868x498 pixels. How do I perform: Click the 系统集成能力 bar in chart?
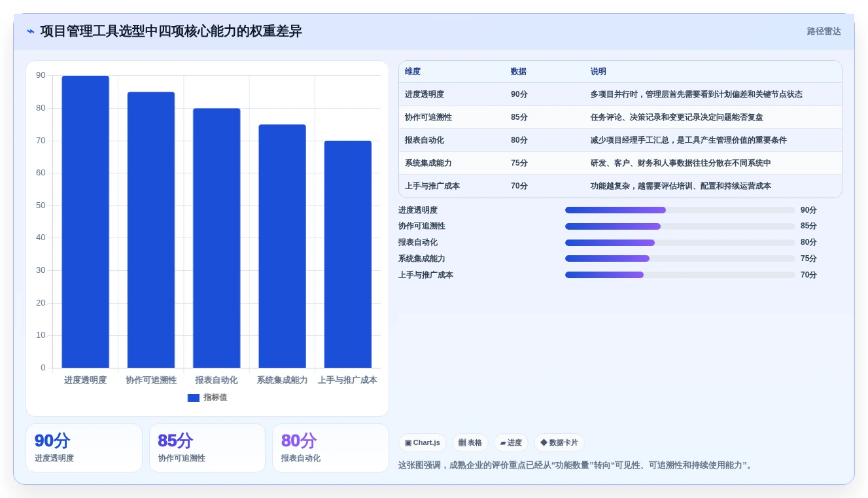(x=282, y=246)
